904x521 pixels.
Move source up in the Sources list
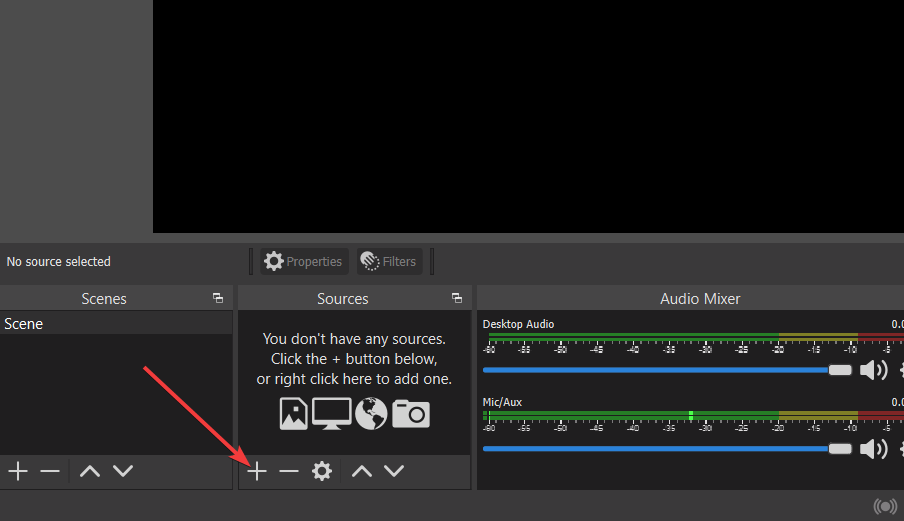coord(362,471)
